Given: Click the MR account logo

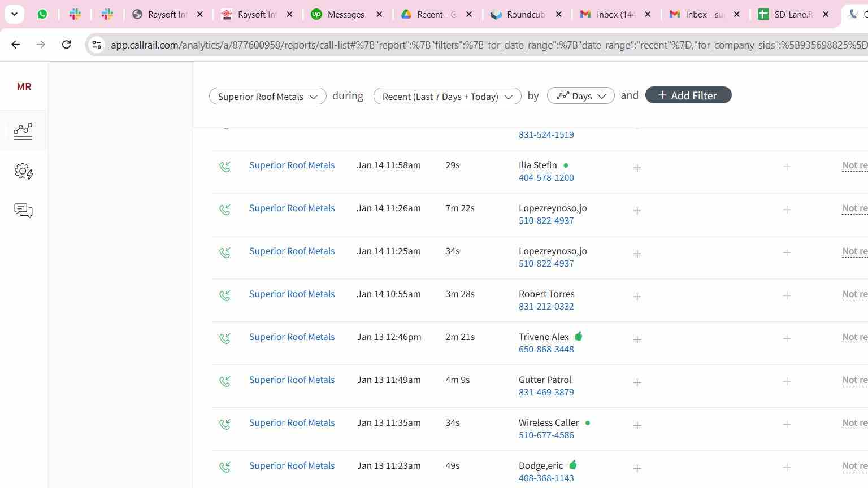Looking at the screenshot, I should 24,86.
